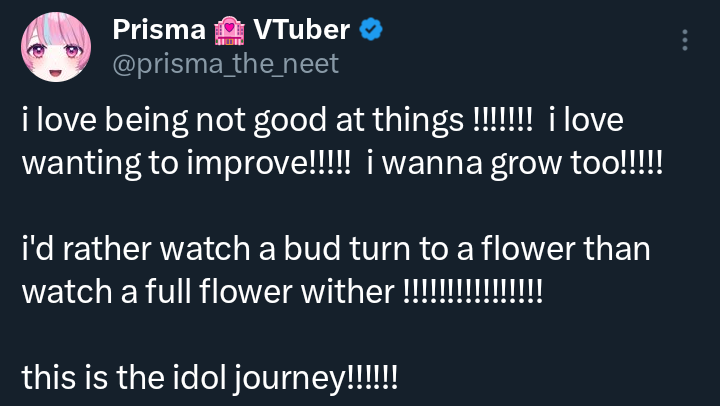Open the profile via the display name "Prisma"
The height and width of the screenshot is (406, 720).
click(x=155, y=31)
